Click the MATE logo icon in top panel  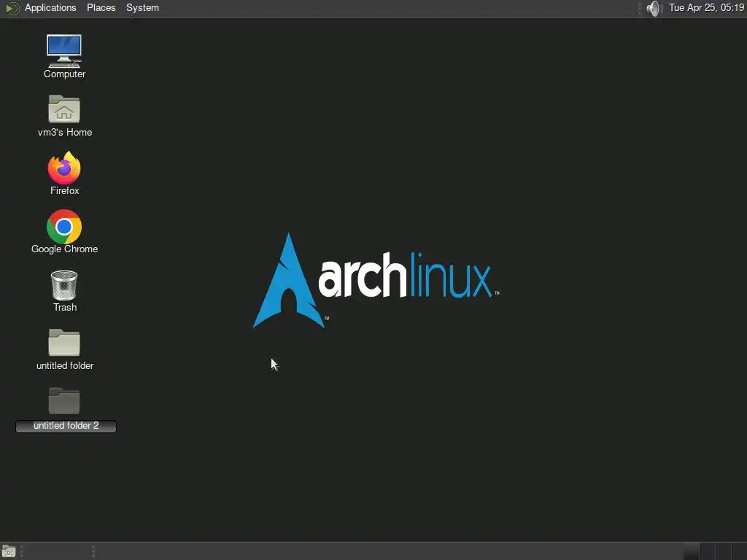12,8
